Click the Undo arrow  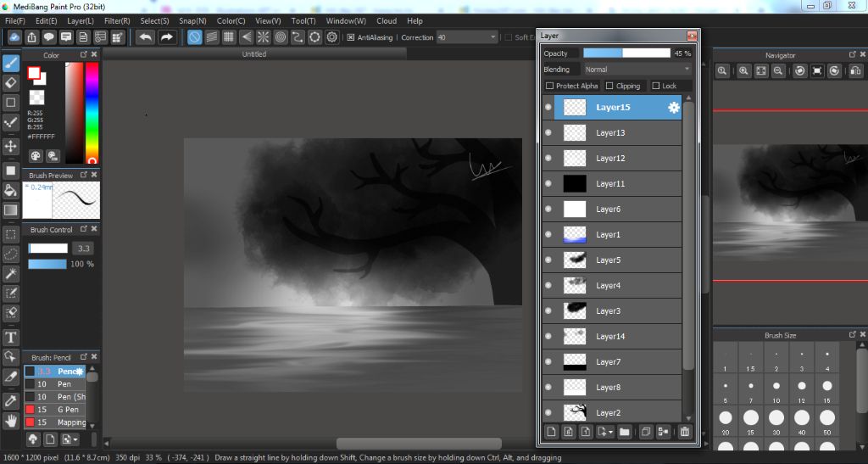click(146, 37)
